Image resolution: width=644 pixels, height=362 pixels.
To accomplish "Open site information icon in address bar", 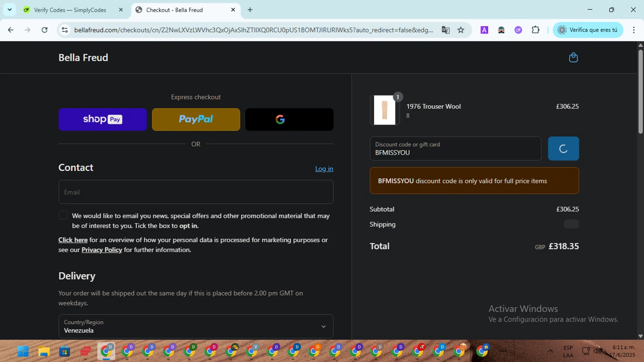I will [65, 30].
